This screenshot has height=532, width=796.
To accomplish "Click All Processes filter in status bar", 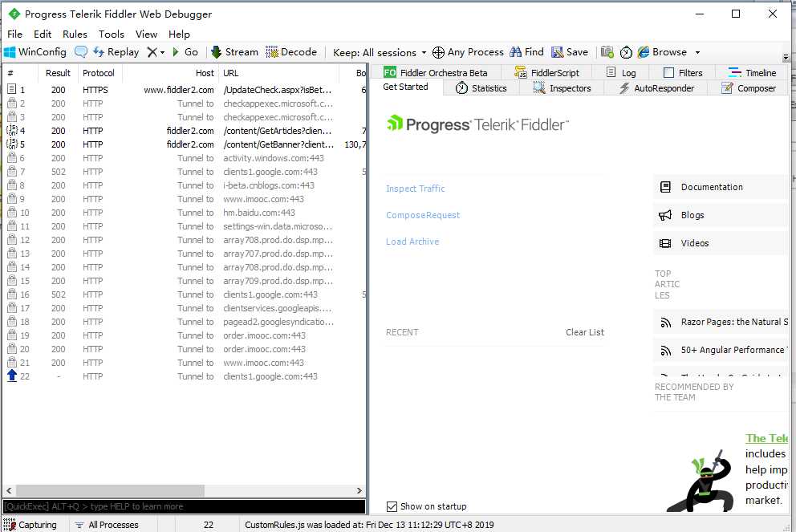I will (x=107, y=525).
